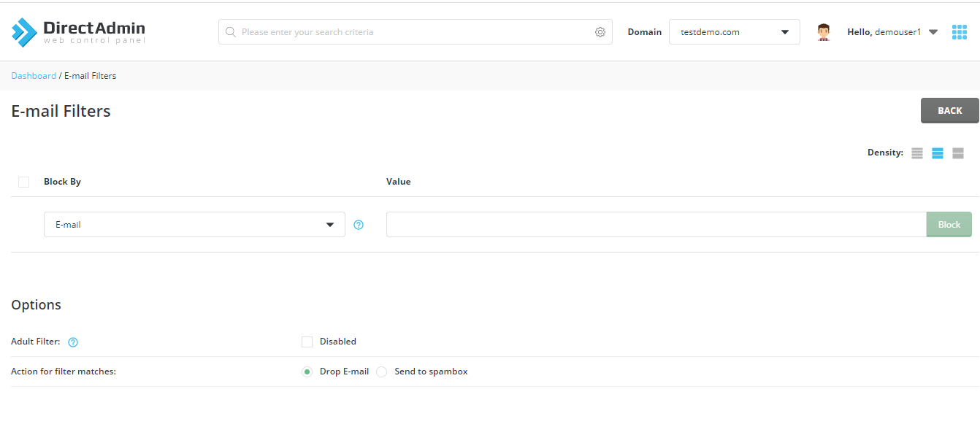
Task: Click the BACK button
Action: click(x=950, y=111)
